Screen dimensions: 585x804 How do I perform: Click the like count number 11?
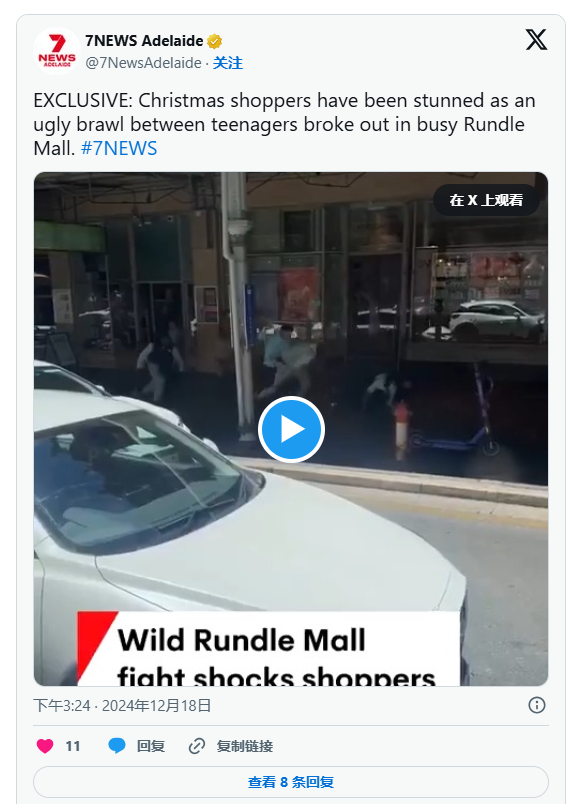click(73, 746)
